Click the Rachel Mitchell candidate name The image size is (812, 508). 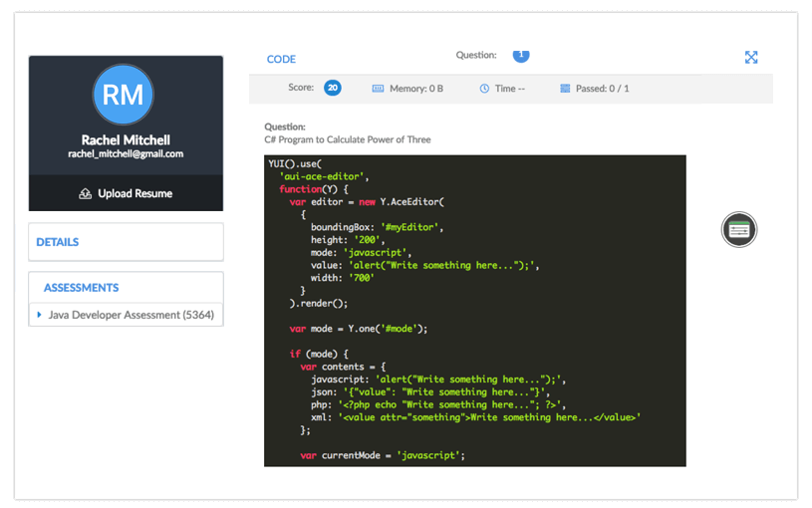(126, 140)
